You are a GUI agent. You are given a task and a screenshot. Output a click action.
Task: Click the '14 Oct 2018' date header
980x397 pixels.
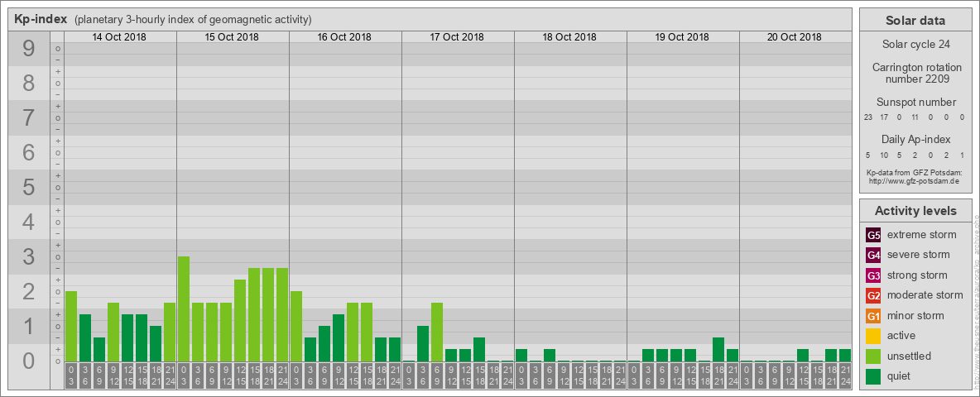[x=119, y=37]
